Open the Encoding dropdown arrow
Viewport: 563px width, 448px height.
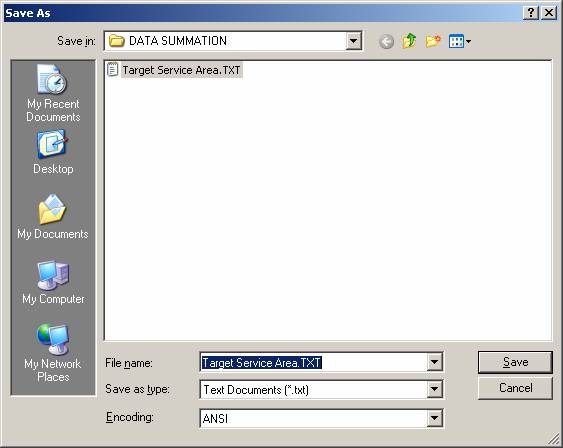point(434,418)
